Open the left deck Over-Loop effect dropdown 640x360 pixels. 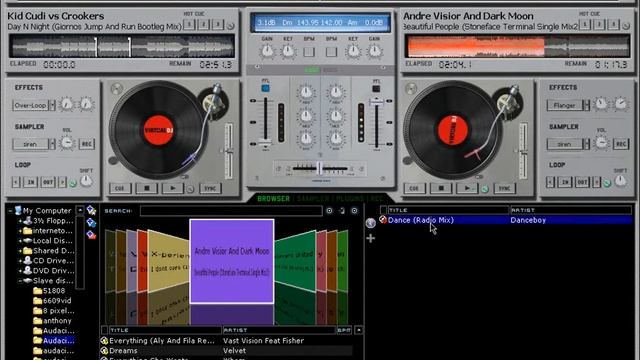click(x=52, y=105)
